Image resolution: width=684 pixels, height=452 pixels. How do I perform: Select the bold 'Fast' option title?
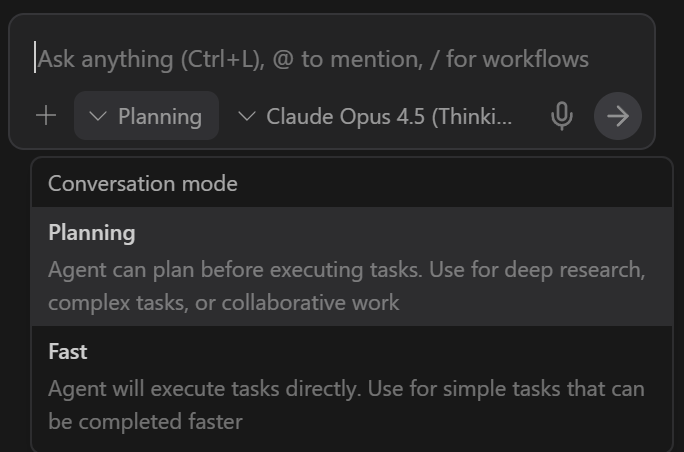point(68,352)
